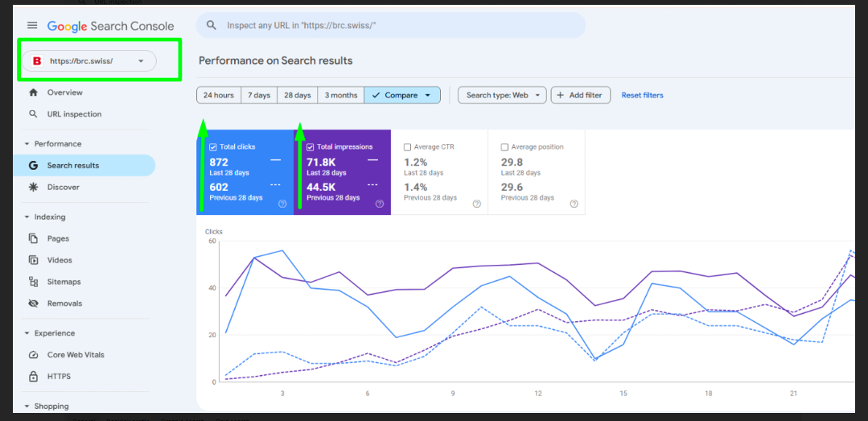Click the magnifier icon in URL search bar
868x421 pixels.
[211, 26]
